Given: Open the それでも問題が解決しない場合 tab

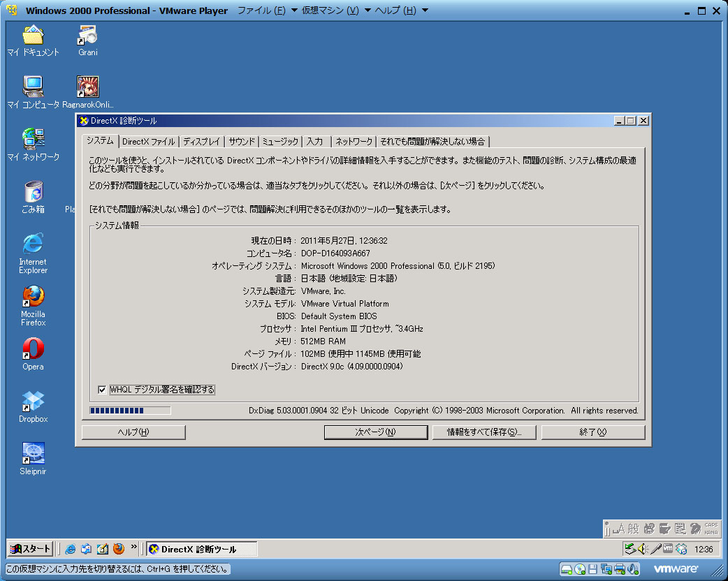Looking at the screenshot, I should (432, 142).
